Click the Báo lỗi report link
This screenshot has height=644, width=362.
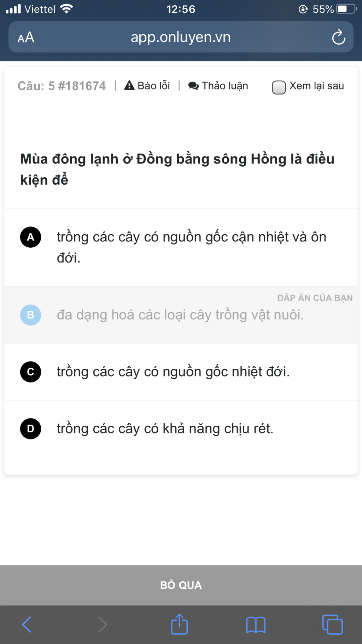click(147, 86)
